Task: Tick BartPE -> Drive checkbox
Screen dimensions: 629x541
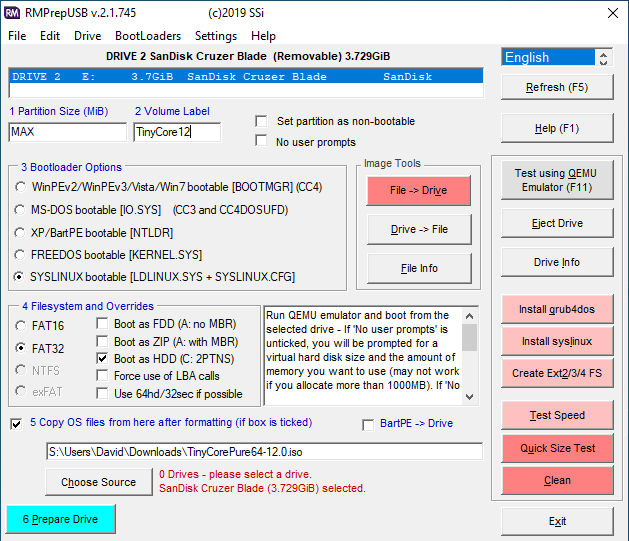Action: tap(368, 424)
